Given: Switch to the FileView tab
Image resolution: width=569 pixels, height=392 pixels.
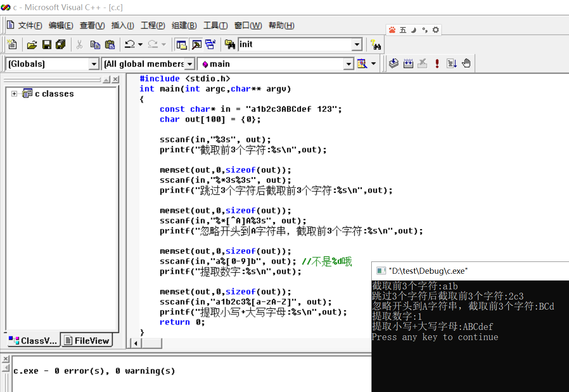Looking at the screenshot, I should tap(87, 340).
